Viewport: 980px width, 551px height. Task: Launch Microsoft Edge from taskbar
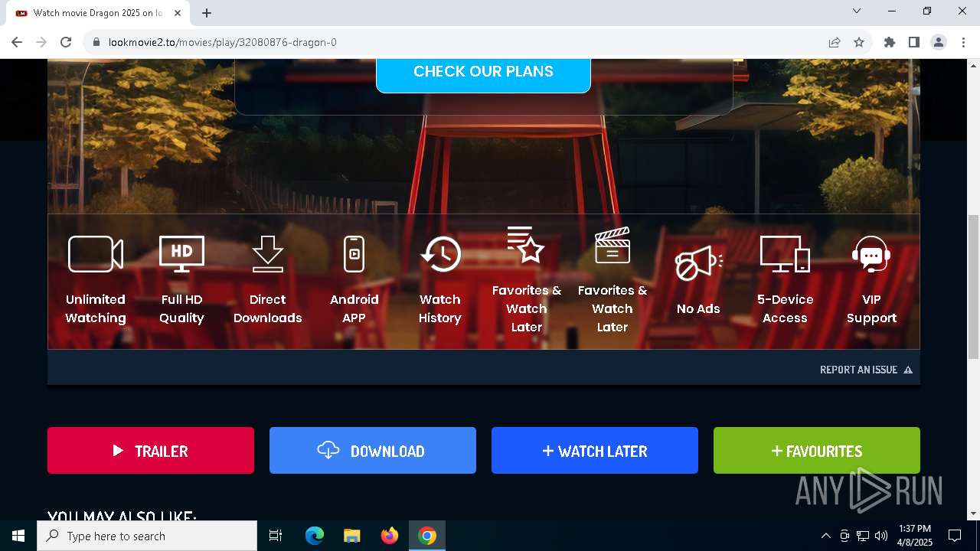tap(315, 536)
